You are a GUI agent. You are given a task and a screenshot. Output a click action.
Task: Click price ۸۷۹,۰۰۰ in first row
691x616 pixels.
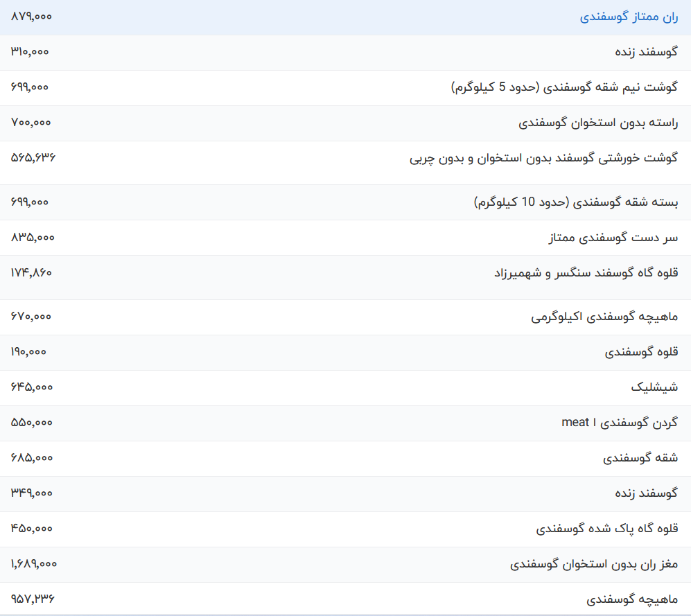click(31, 17)
